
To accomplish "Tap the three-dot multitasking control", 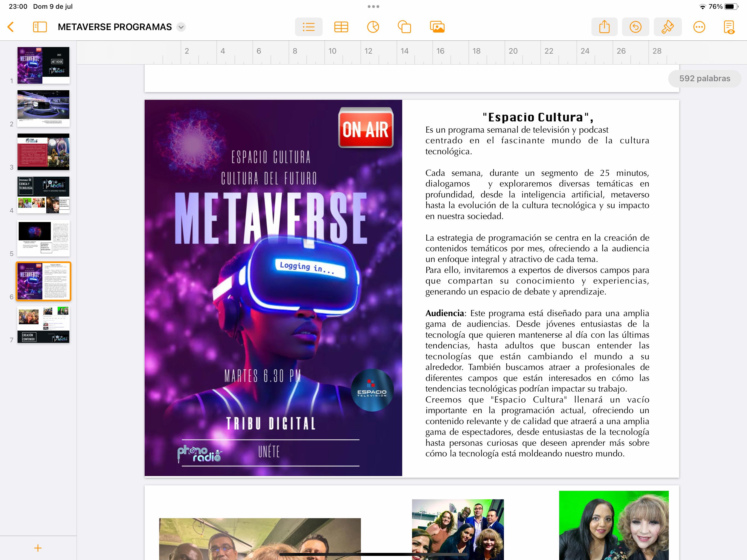I will 373,6.
